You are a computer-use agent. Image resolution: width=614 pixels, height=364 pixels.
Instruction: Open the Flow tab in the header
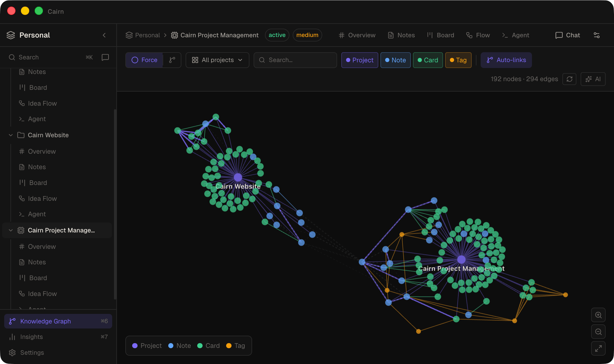point(478,35)
